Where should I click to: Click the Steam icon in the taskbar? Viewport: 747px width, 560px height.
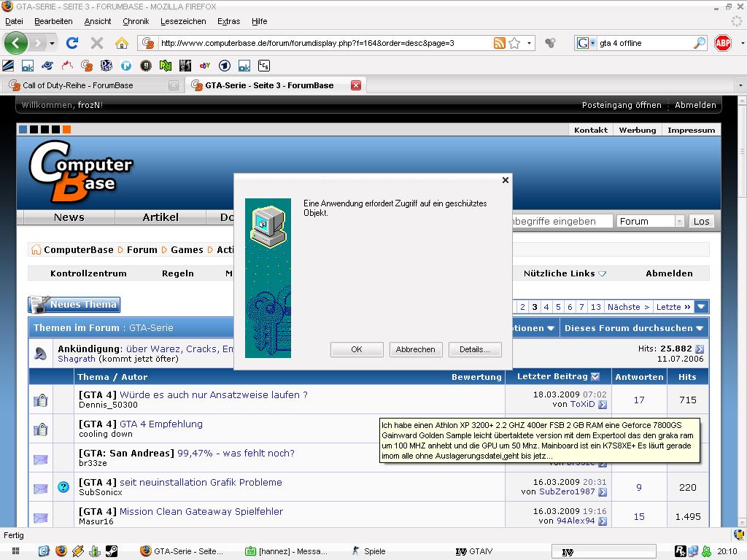(112, 551)
